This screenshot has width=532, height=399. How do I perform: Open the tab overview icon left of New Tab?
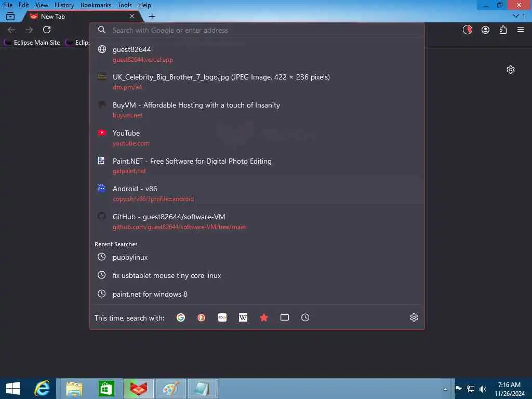10,16
